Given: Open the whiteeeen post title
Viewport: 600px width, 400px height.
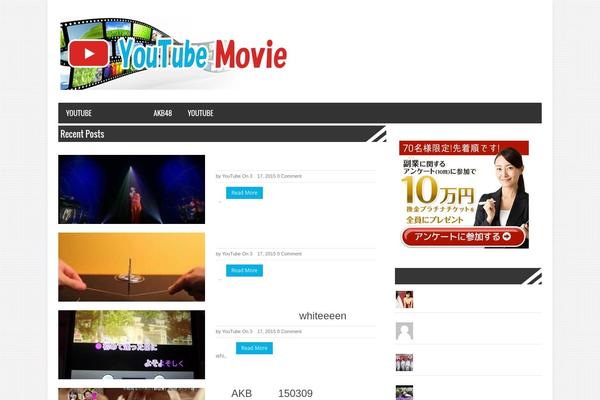Looking at the screenshot, I should point(322,316).
